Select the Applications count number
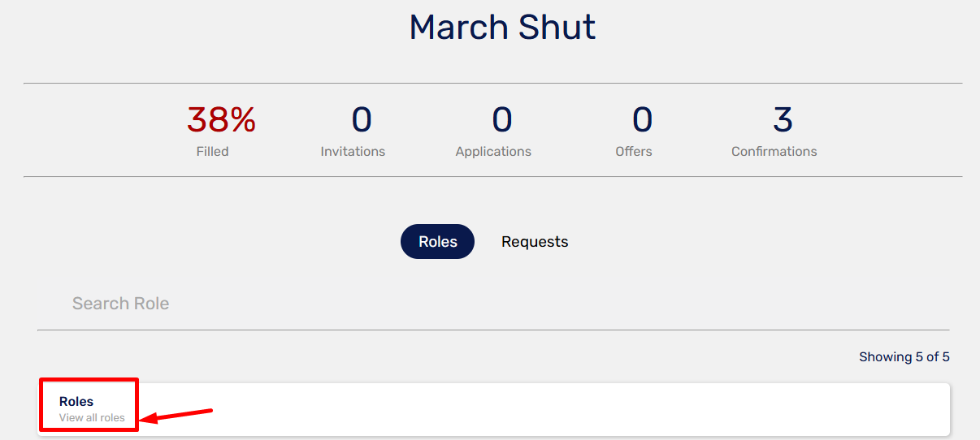Screen dimensions: 980x440 coord(502,120)
